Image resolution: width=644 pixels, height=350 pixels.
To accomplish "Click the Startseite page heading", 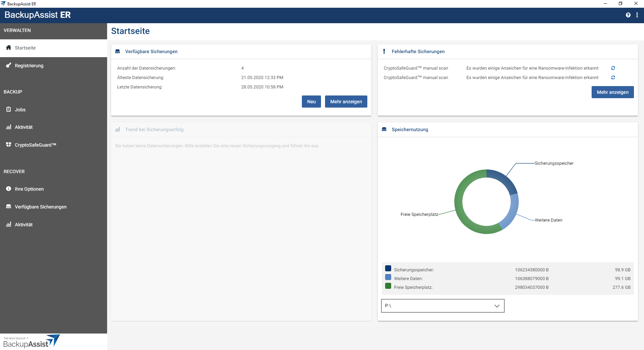I will [x=130, y=31].
